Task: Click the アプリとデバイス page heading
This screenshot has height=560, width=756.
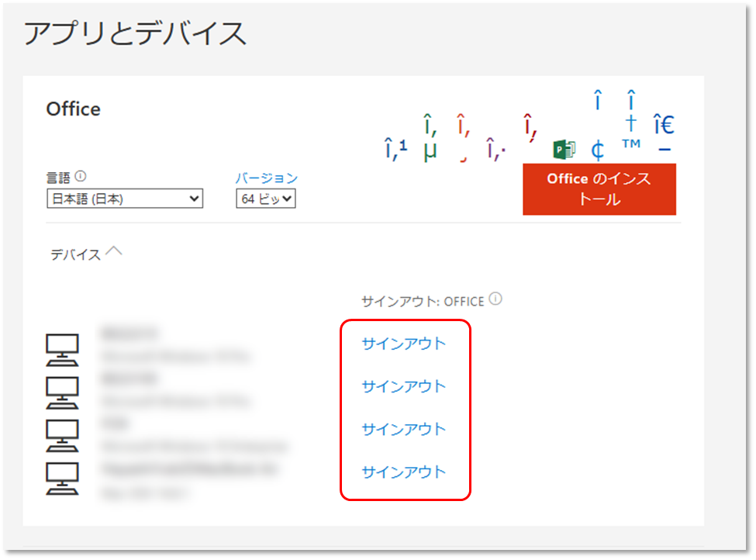Action: pos(136,33)
